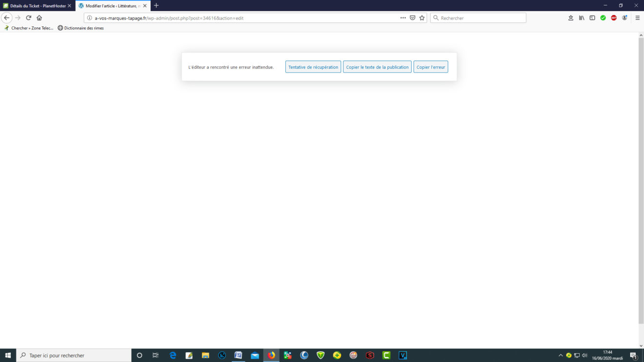Close the Détails du Ticket tab
The height and width of the screenshot is (362, 644).
(69, 5)
